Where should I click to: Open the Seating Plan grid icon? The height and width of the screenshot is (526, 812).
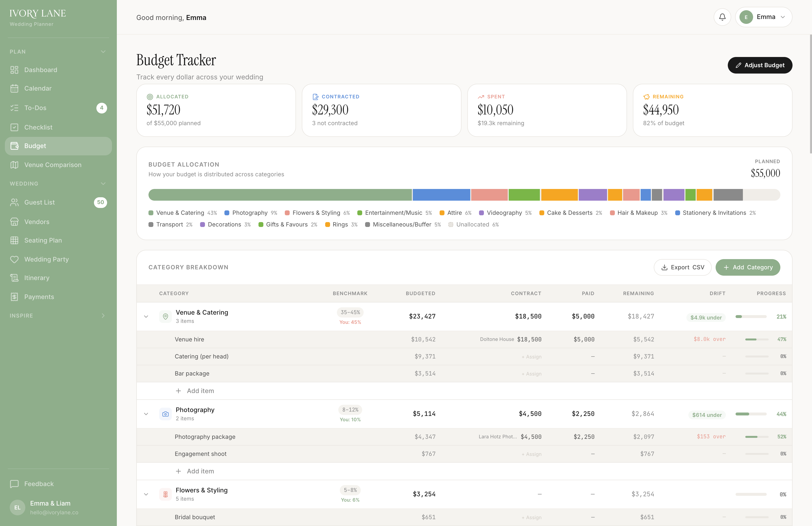coord(14,240)
